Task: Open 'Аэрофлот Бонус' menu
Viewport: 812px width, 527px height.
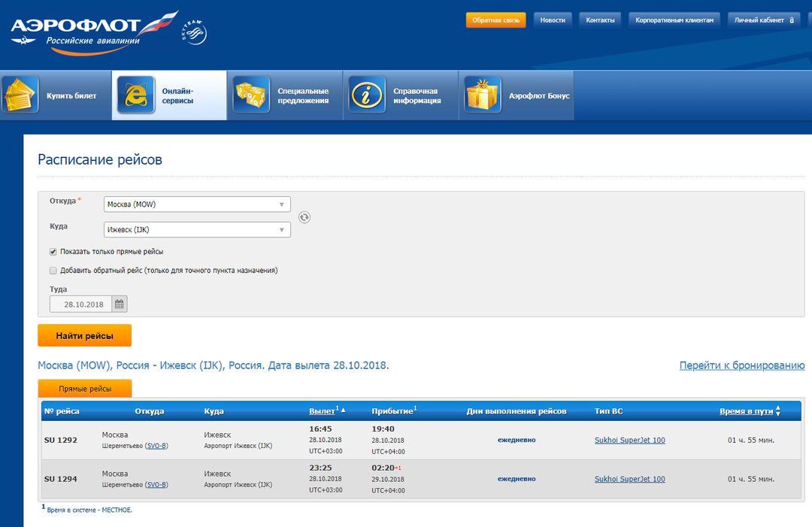Action: [517, 95]
